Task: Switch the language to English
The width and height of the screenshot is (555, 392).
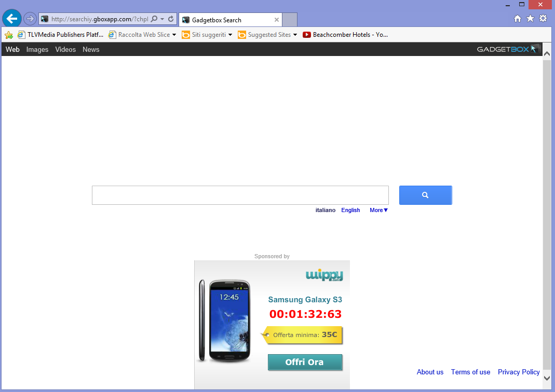Action: pyautogui.click(x=350, y=210)
